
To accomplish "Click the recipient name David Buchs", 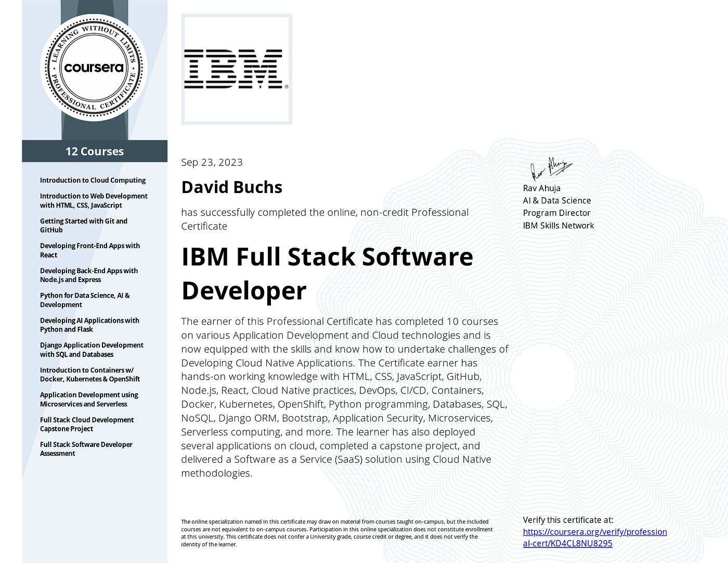I will click(231, 186).
